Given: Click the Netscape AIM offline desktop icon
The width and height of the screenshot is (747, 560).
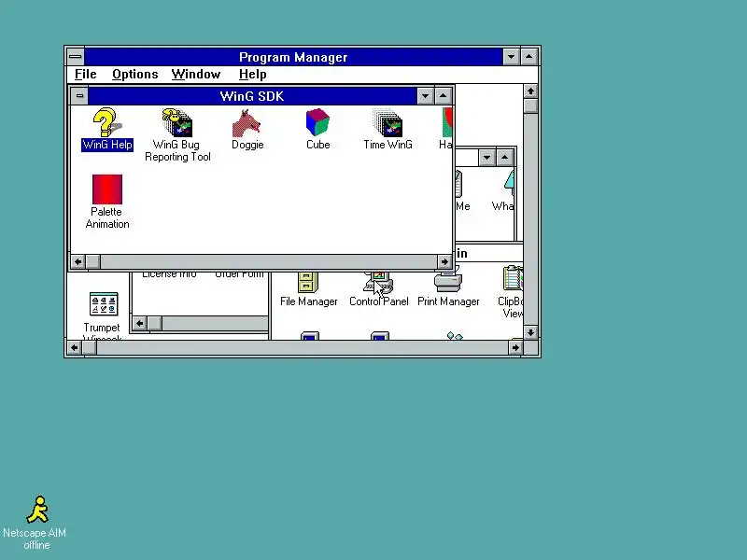Looking at the screenshot, I should click(35, 523).
